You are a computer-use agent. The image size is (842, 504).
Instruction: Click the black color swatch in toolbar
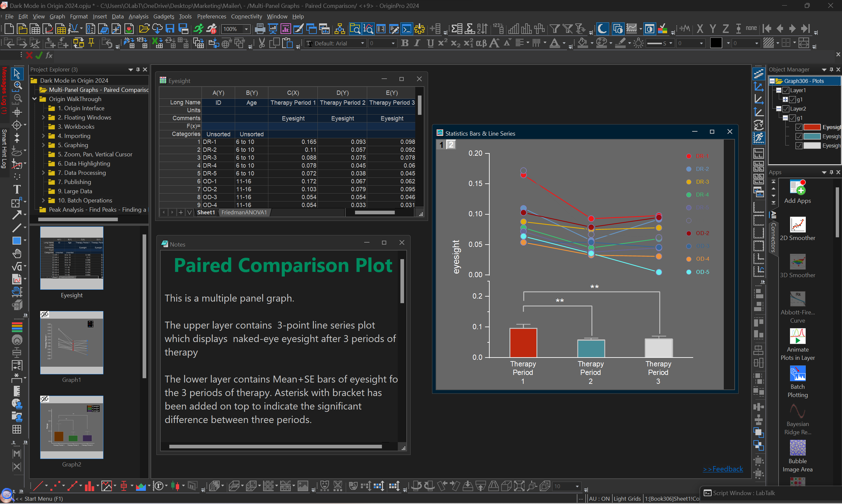[x=716, y=43]
